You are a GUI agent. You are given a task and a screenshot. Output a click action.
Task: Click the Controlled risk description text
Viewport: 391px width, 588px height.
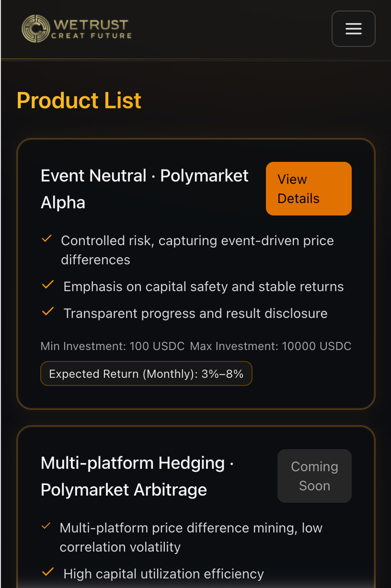click(197, 249)
